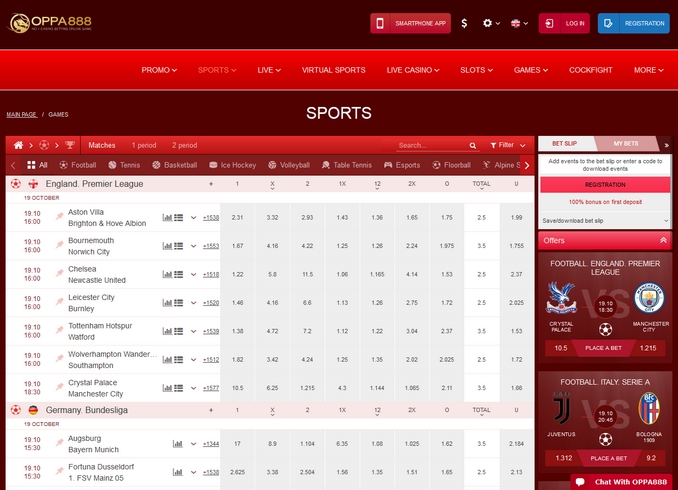Select the Table Tennis sport category
The image size is (678, 490).
tap(347, 165)
